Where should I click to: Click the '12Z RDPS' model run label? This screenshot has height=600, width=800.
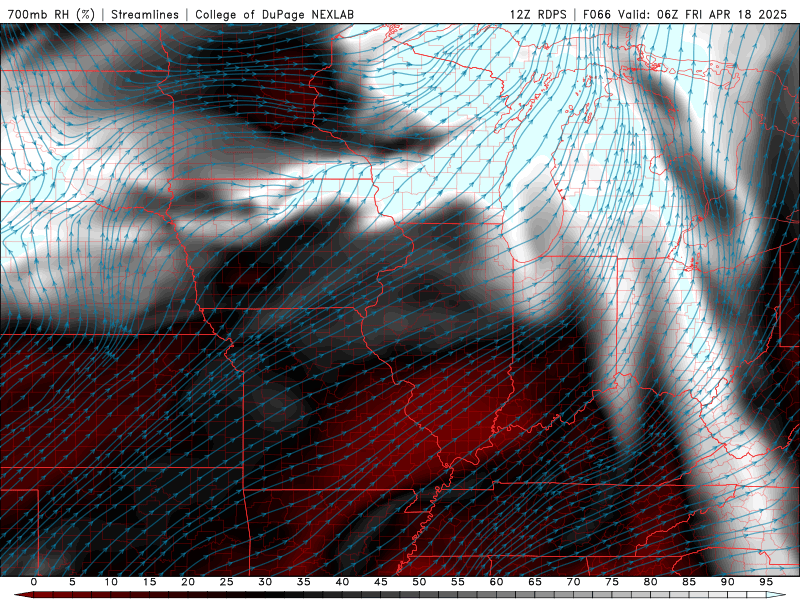(x=538, y=14)
